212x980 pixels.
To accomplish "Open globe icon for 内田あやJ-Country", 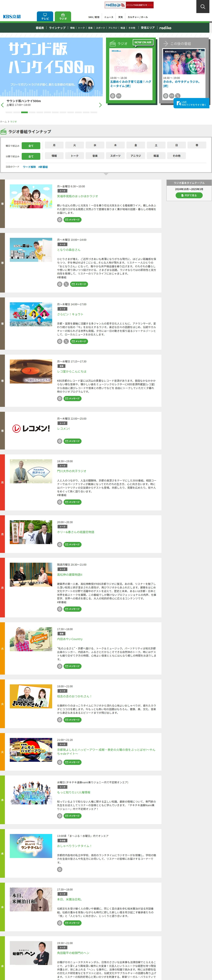I will (60, 666).
